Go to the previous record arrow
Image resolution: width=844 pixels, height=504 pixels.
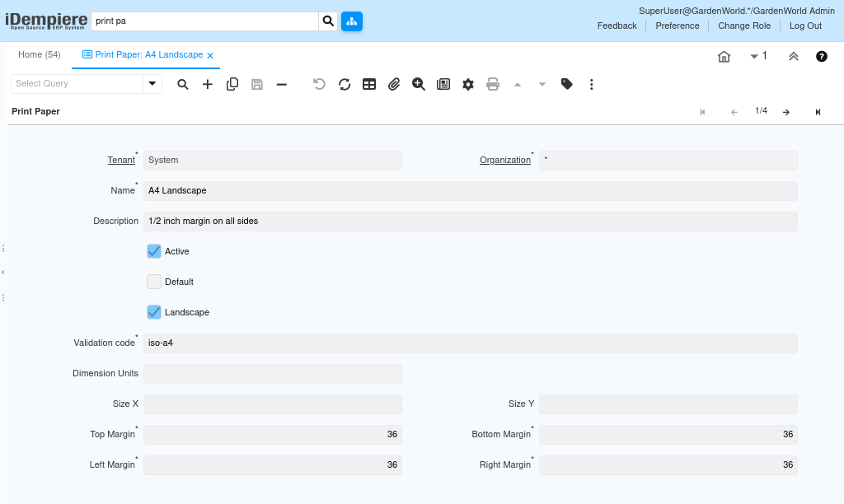coord(734,112)
